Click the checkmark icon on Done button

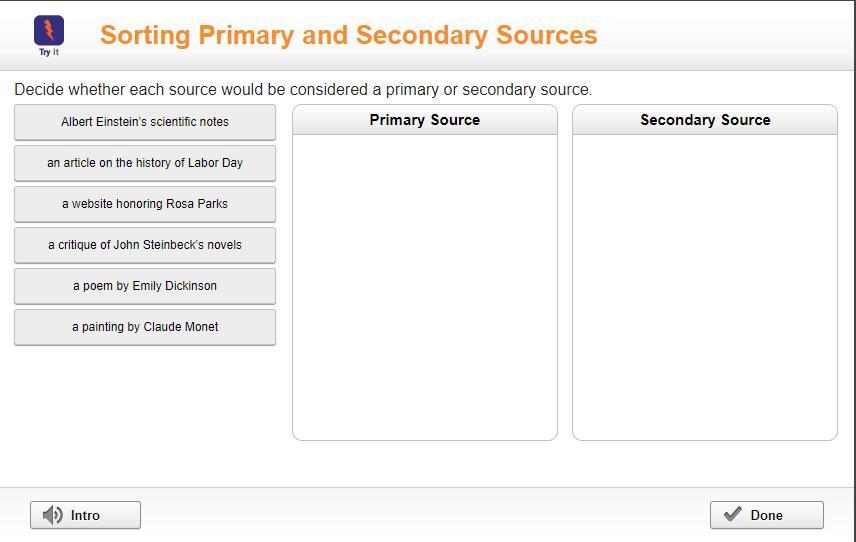[732, 514]
